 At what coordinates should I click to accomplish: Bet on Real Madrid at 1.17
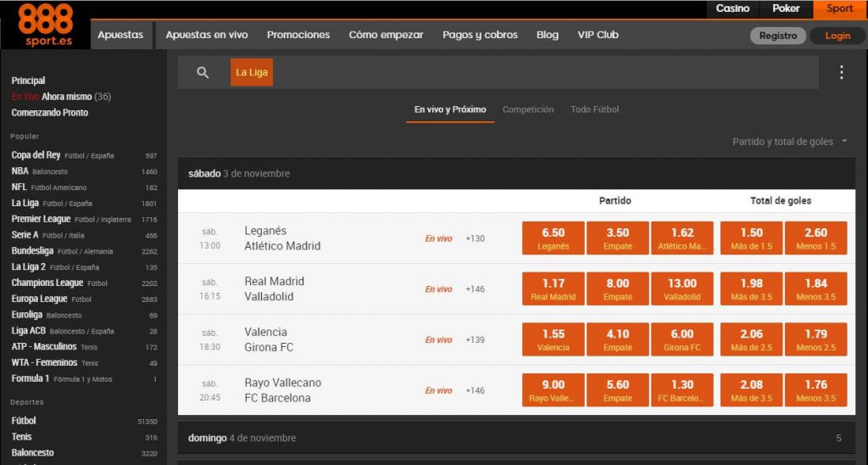[x=553, y=289]
